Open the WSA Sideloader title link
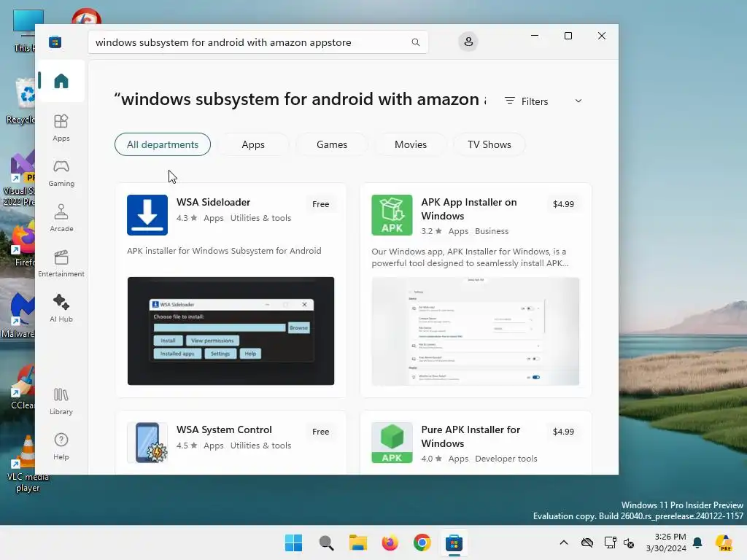Viewport: 747px width, 560px height. pyautogui.click(x=213, y=202)
